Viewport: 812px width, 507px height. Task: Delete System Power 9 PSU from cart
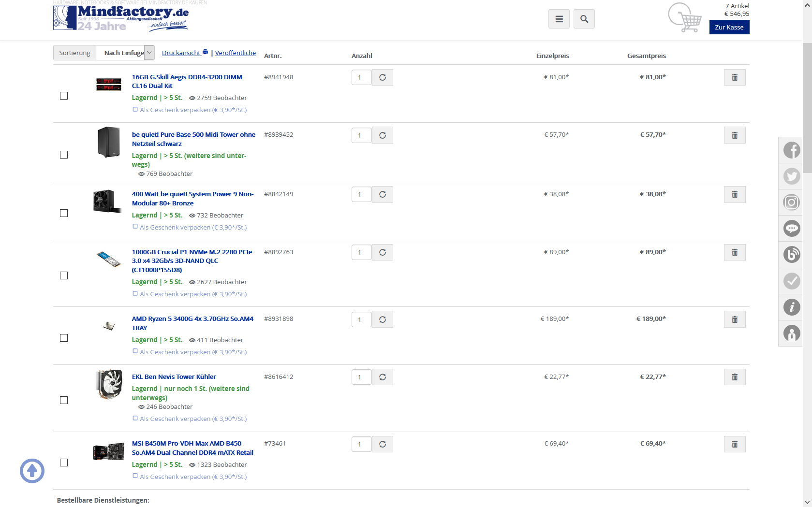(735, 194)
